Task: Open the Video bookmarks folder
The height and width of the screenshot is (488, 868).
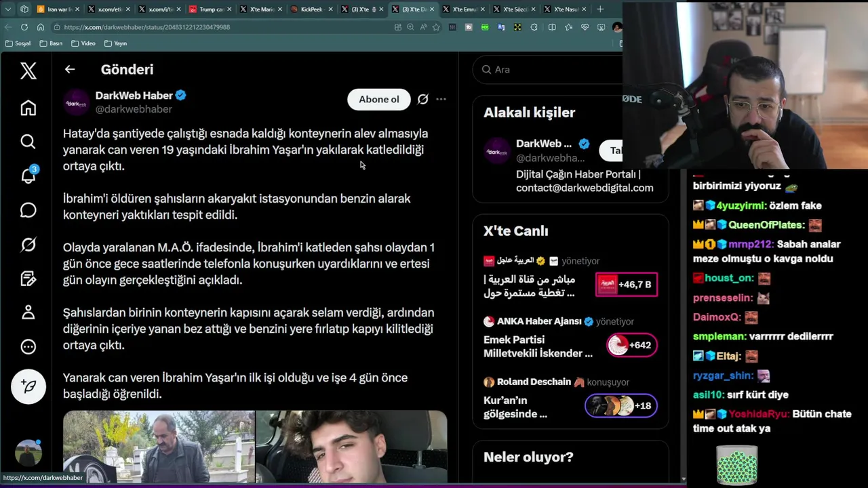Action: tap(83, 43)
